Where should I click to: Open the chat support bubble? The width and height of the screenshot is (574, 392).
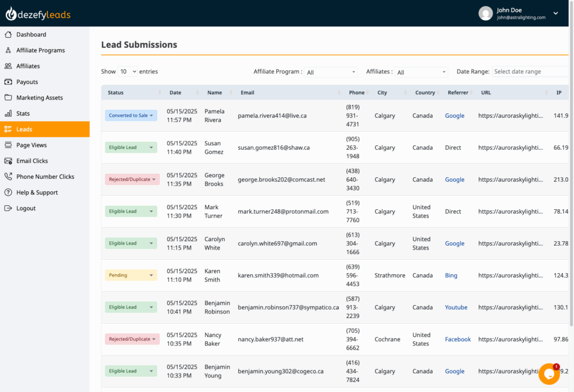coord(549,373)
